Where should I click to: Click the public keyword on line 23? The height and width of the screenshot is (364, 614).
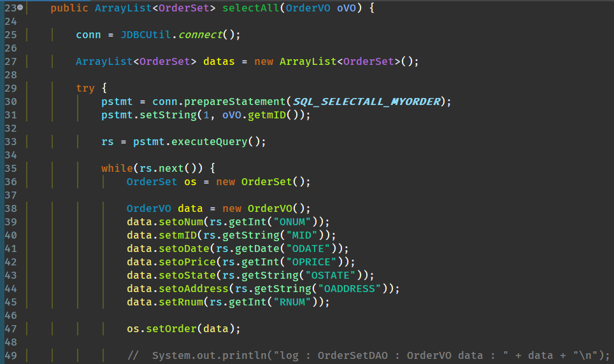tap(69, 8)
